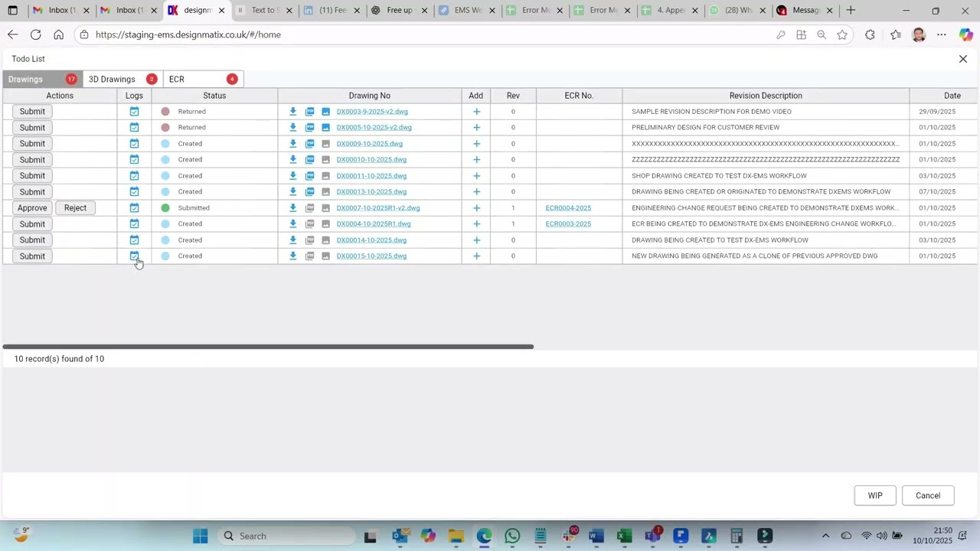Reject submitted drawing DX0007-10-2025R1-v2.dwg
This screenshot has width=980, height=551.
pyautogui.click(x=75, y=208)
